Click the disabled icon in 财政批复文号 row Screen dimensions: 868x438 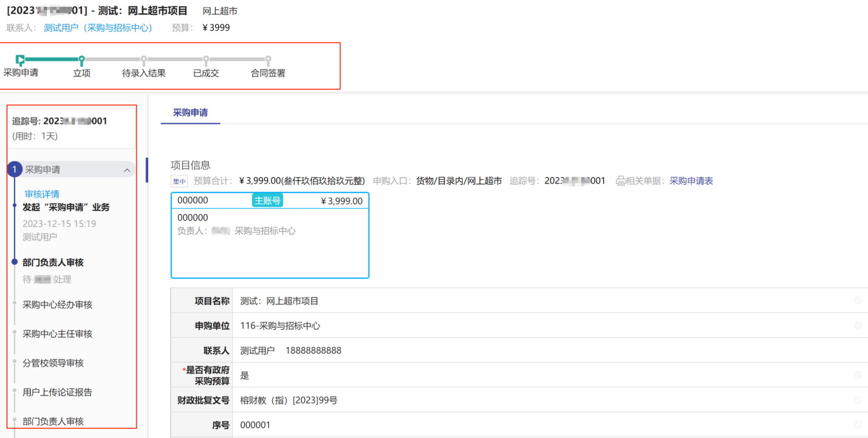tap(857, 400)
